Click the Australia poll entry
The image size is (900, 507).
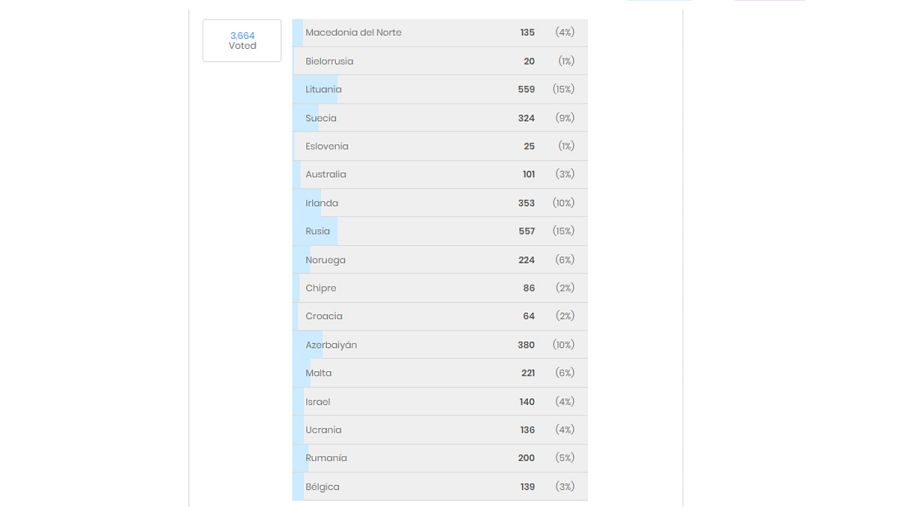(440, 175)
